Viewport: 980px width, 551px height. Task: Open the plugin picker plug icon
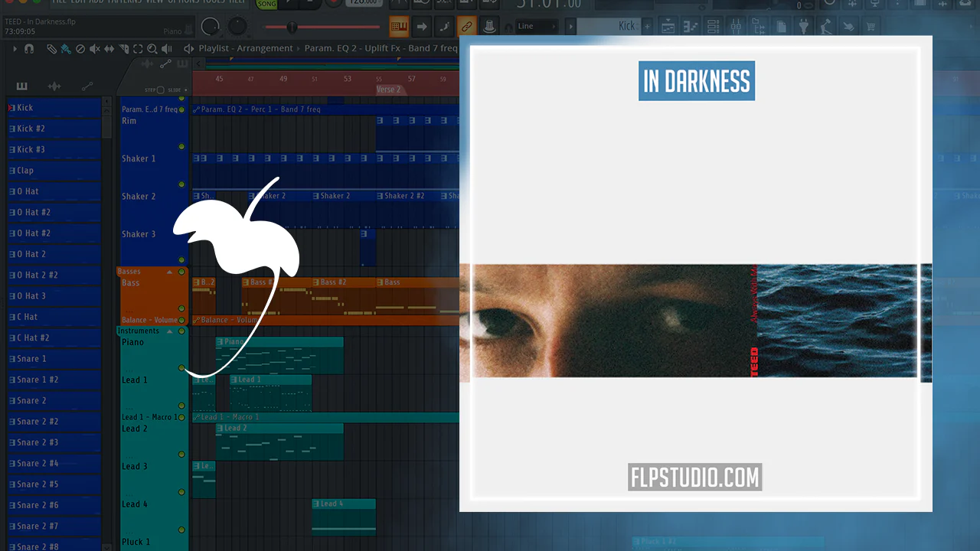(x=804, y=27)
